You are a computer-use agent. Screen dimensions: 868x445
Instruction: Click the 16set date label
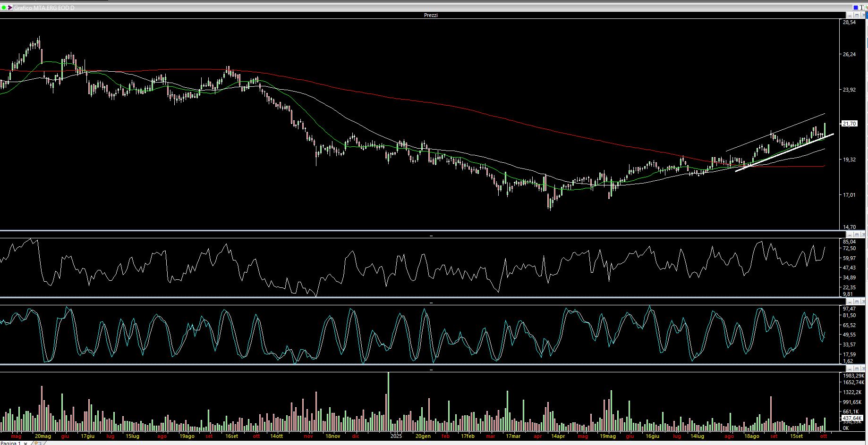point(231,436)
